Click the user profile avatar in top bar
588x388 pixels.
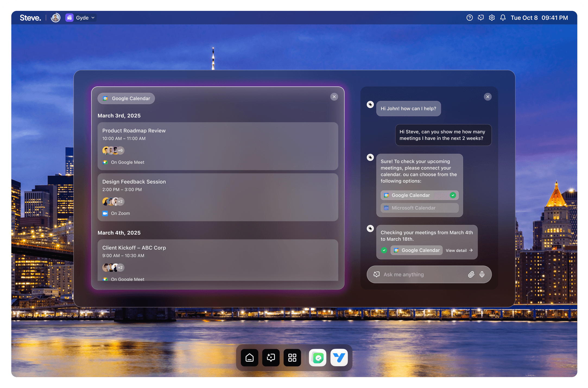56,18
